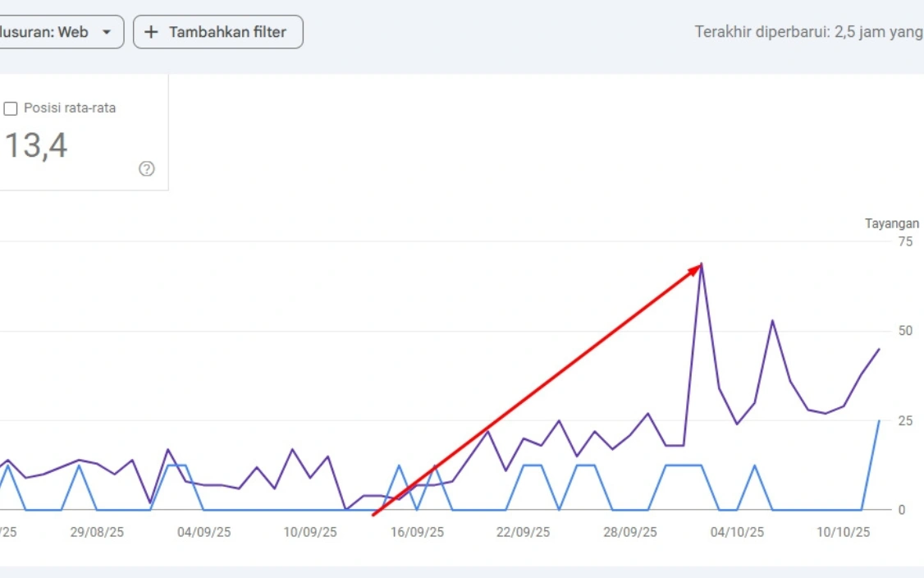The width and height of the screenshot is (924, 578).
Task: Click the 22/09/25 date label
Action: [524, 532]
